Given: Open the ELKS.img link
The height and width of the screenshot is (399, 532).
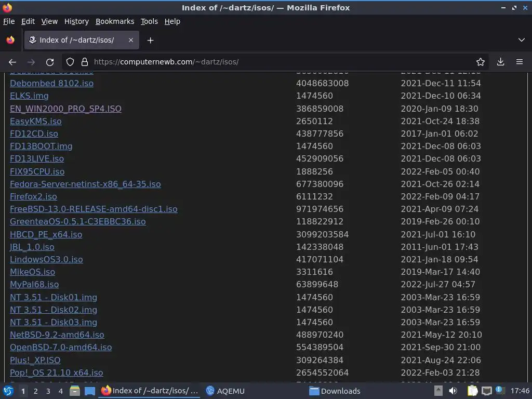Looking at the screenshot, I should (29, 96).
